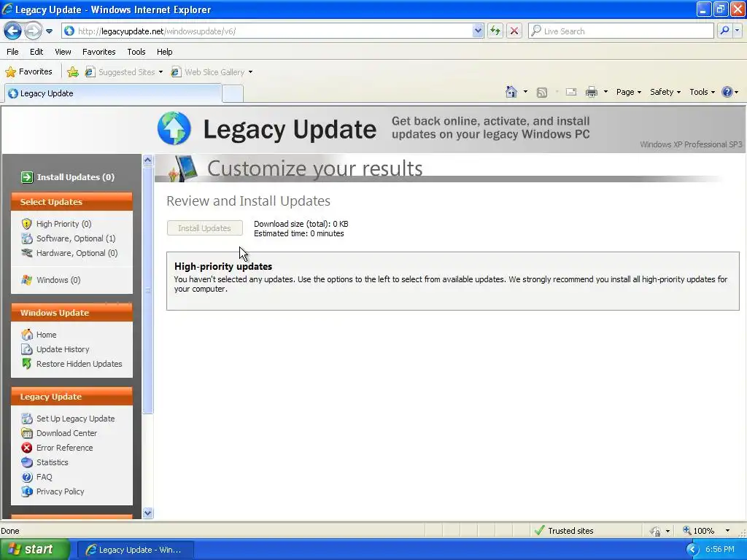Open the Statistics link
This screenshot has width=747, height=560.
coord(53,462)
